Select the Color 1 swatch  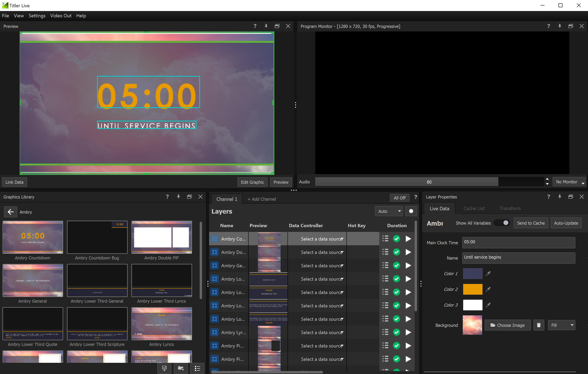[x=472, y=273]
